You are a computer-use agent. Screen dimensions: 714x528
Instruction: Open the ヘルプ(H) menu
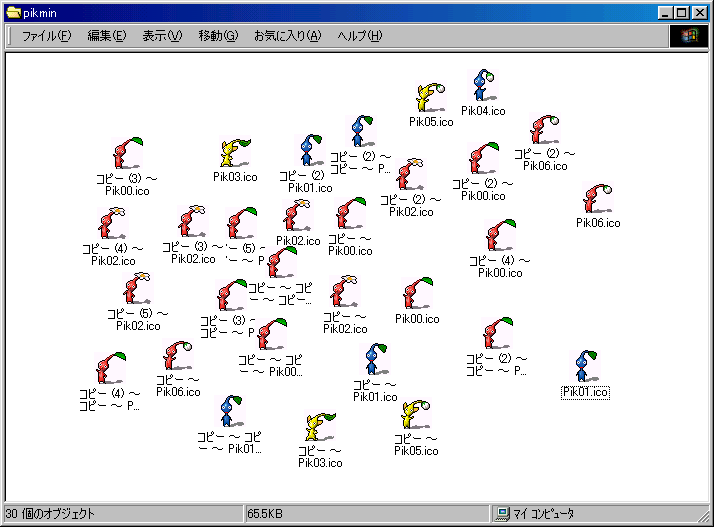coord(360,36)
